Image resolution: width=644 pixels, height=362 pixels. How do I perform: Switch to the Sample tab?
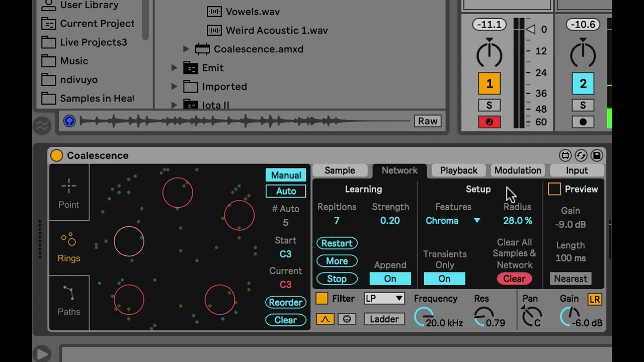click(340, 170)
